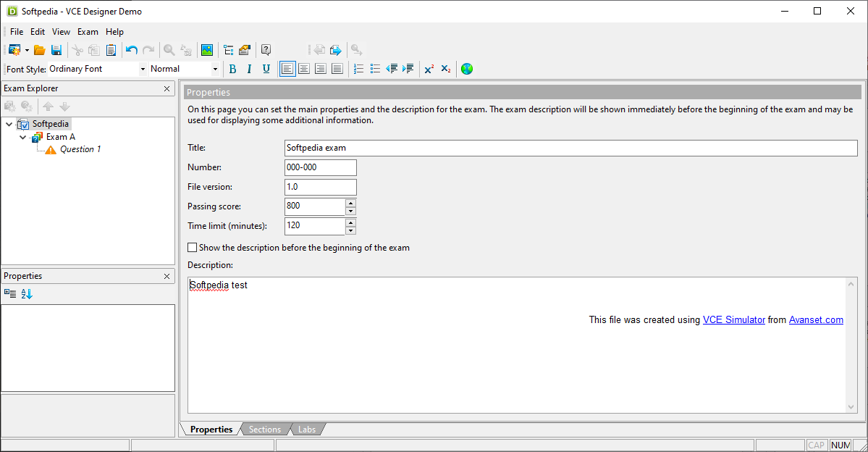This screenshot has width=868, height=452.
Task: Save the exam with the floppy icon
Action: tap(56, 51)
